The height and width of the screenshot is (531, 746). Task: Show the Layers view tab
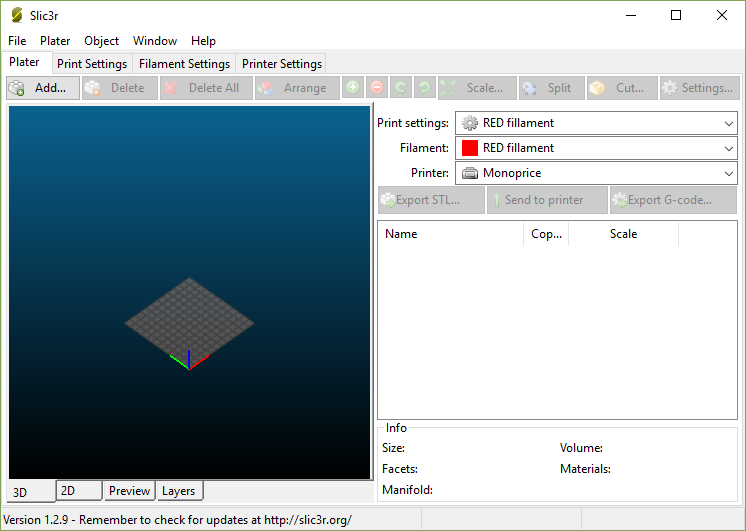coord(179,491)
